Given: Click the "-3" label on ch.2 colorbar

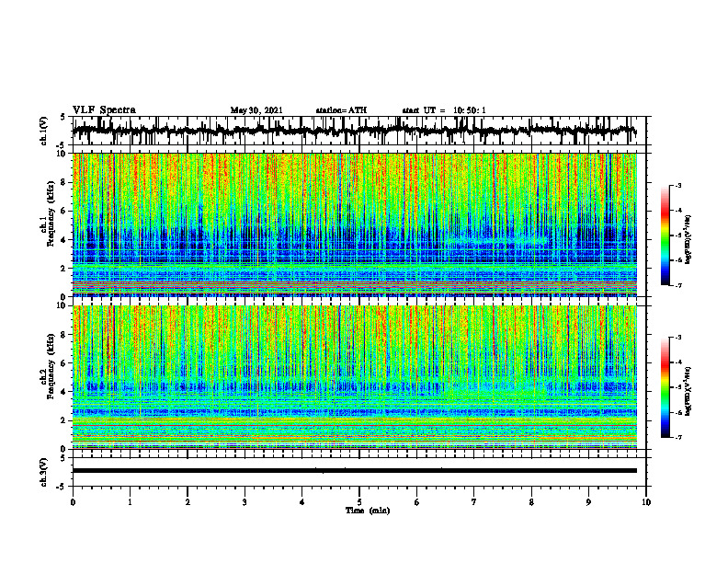Looking at the screenshot, I should [x=677, y=338].
